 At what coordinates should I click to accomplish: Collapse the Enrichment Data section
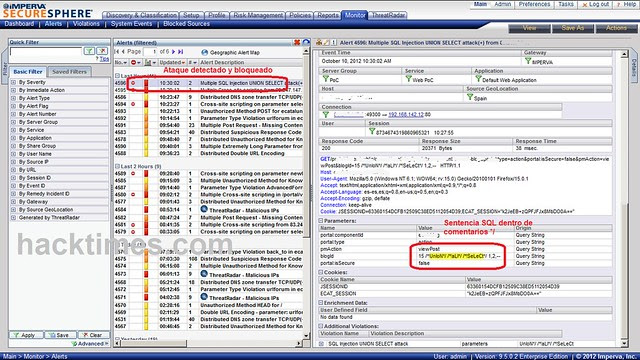click(x=321, y=302)
